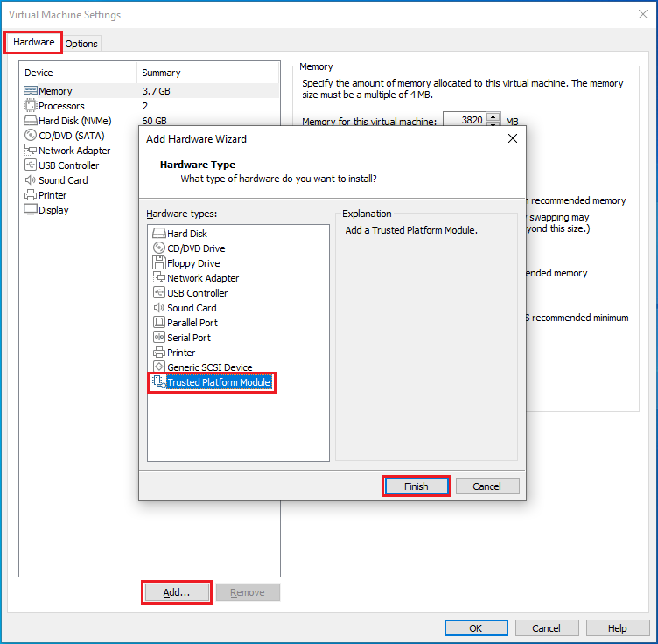Select the Processors chip icon
This screenshot has width=658, height=644.
[31, 105]
